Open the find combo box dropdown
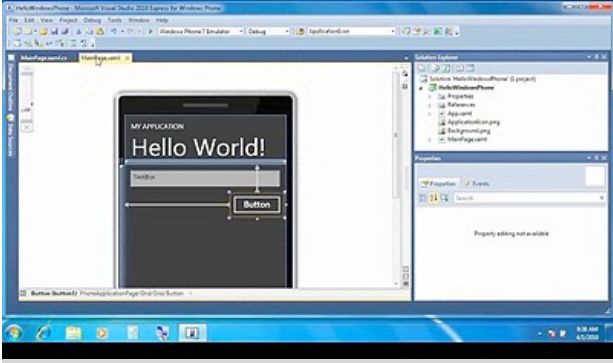Image resolution: width=613 pixels, height=363 pixels. (393, 31)
